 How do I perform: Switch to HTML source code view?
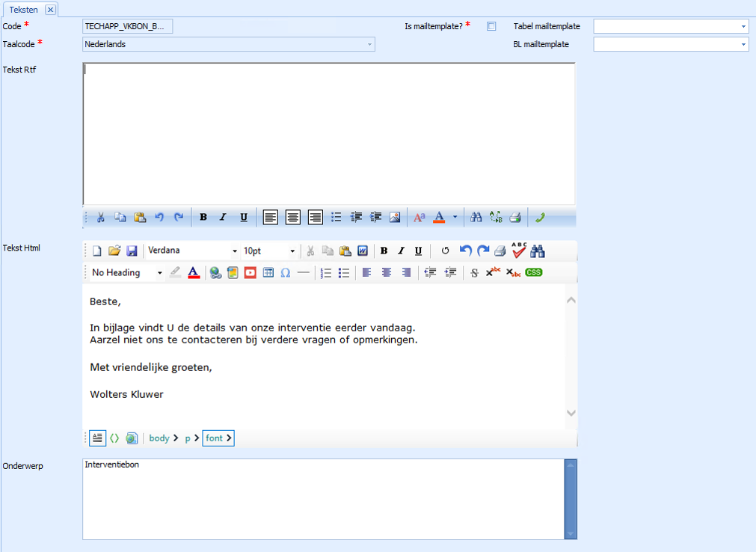[x=114, y=438]
